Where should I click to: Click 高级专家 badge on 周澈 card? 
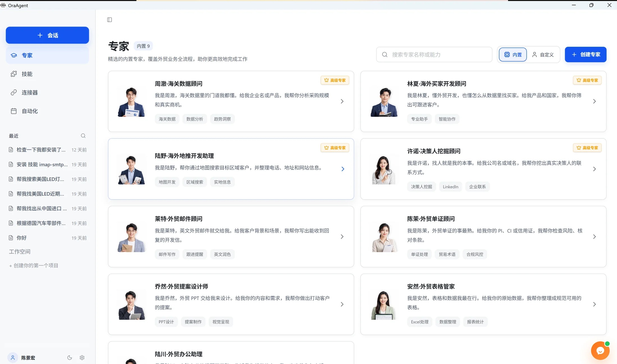click(335, 80)
